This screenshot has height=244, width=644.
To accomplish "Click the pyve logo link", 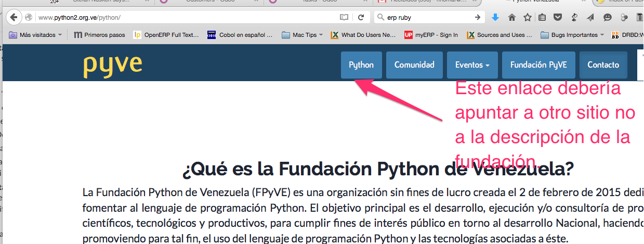I will pos(112,65).
